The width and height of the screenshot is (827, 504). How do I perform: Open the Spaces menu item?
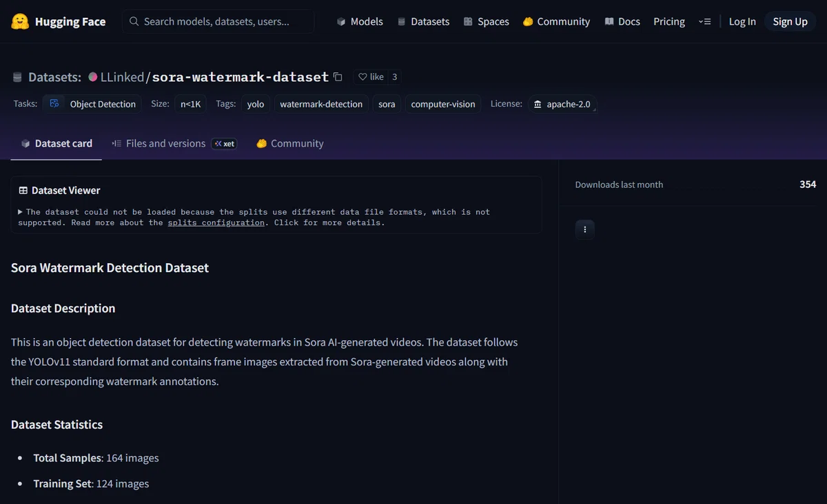(x=487, y=21)
